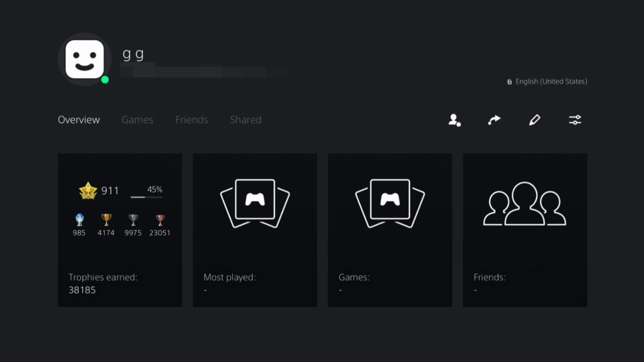Click the edit profile pencil icon
Screen dimensions: 644x362
pyautogui.click(x=534, y=120)
